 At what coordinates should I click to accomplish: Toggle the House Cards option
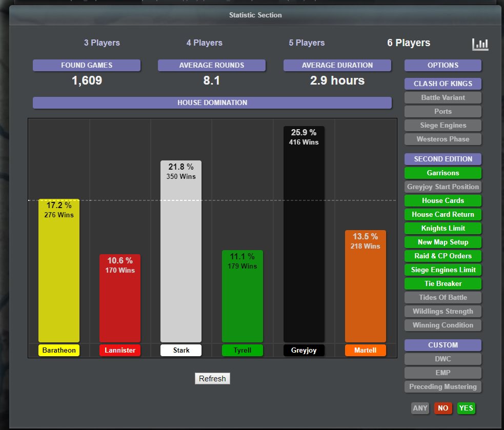(442, 201)
